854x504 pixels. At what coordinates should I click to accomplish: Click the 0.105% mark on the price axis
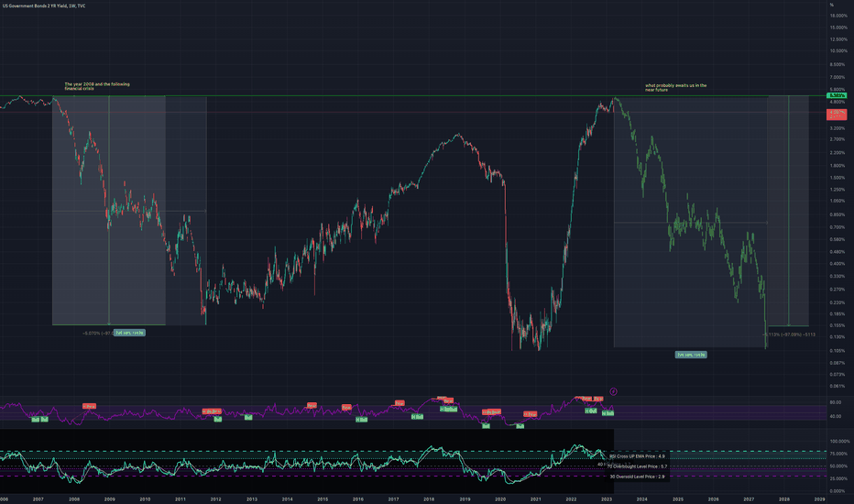click(838, 350)
